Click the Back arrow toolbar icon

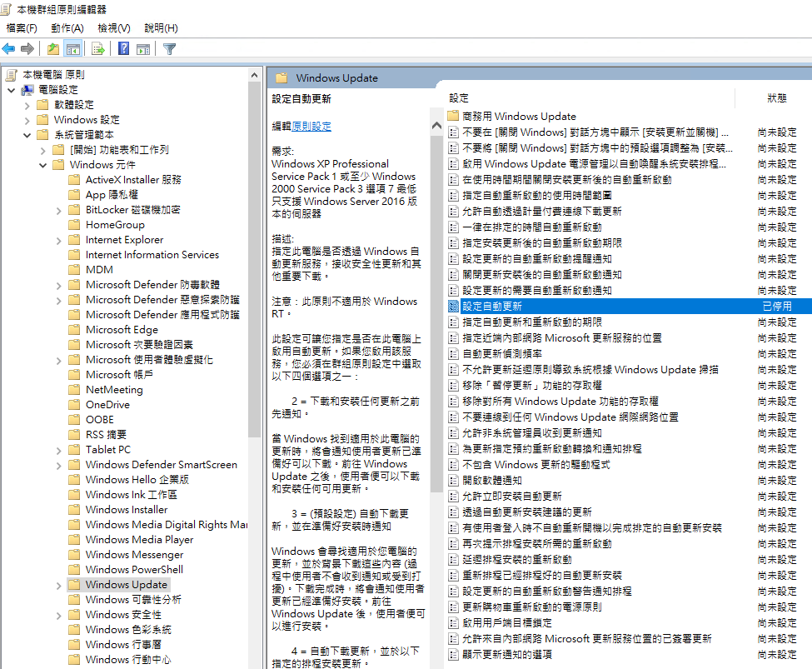tap(8, 48)
